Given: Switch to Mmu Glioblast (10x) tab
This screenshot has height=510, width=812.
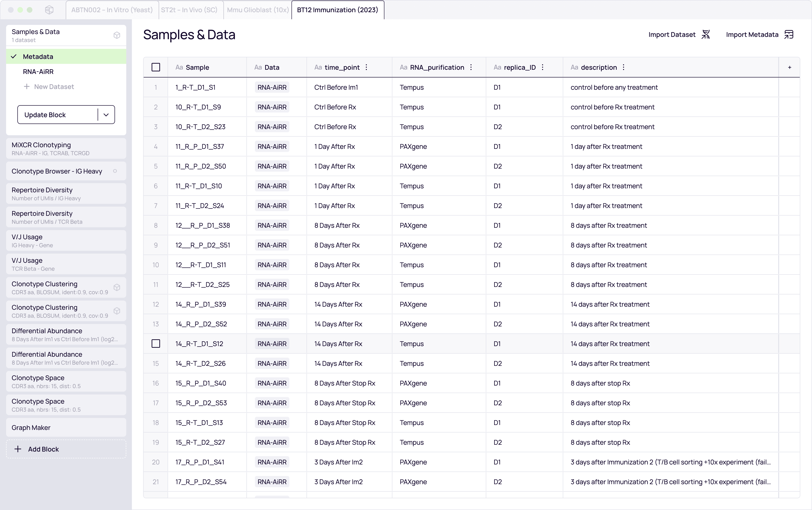Looking at the screenshot, I should coord(257,10).
